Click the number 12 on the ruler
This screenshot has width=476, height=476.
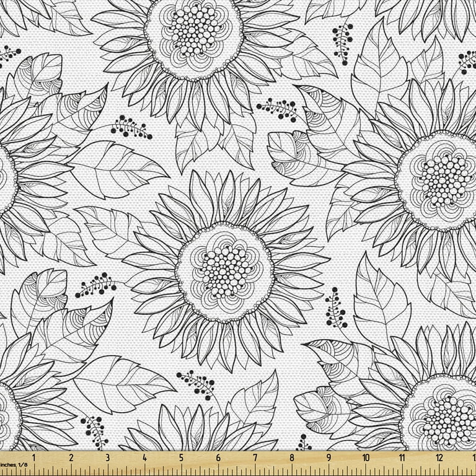[439, 457]
